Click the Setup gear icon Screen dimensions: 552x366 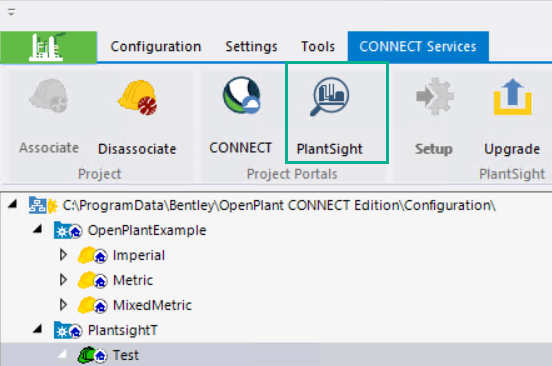tap(434, 96)
